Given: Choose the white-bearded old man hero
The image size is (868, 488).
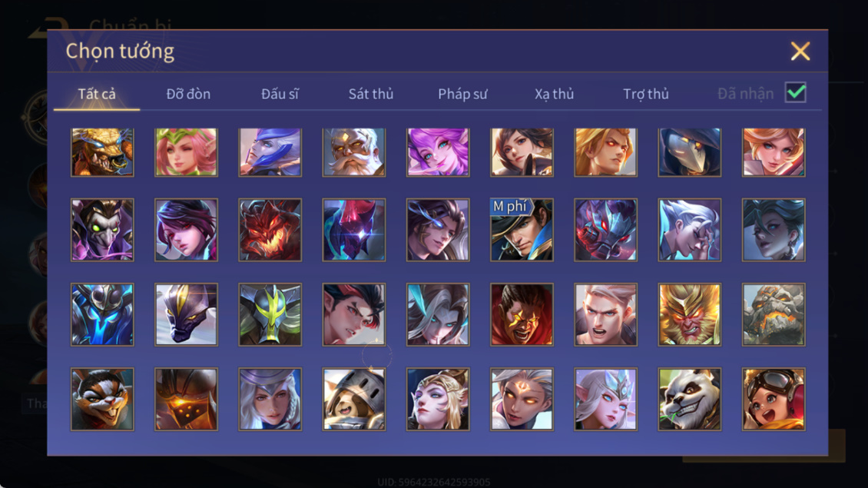Looking at the screenshot, I should point(354,152).
